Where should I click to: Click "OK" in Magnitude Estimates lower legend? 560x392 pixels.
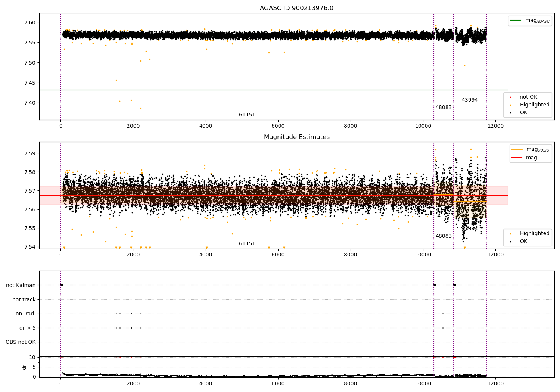[x=523, y=242]
